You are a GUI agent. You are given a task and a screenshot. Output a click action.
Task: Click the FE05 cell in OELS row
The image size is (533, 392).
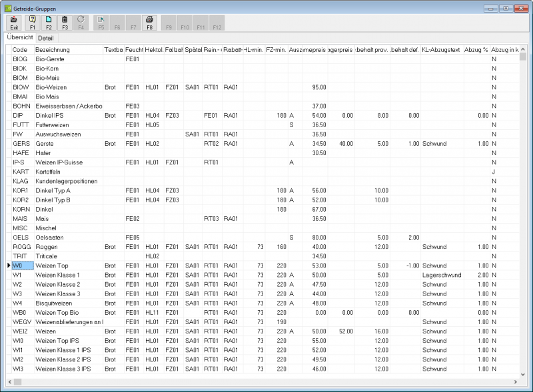[x=134, y=238]
